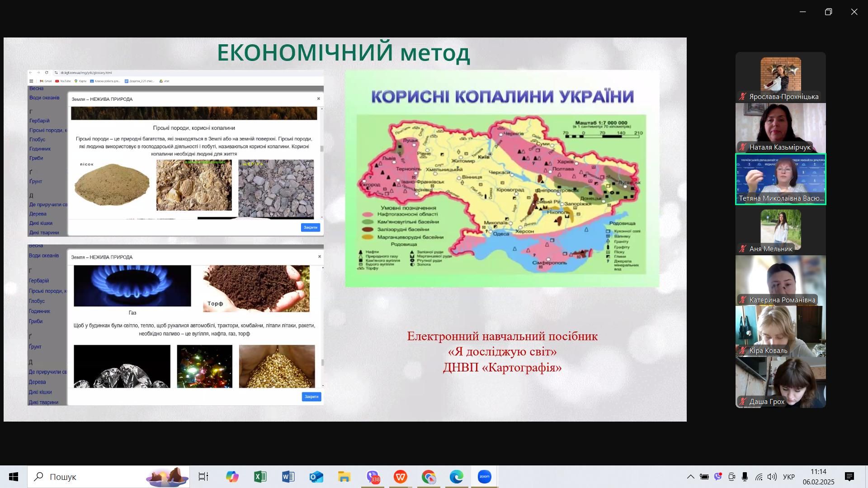The width and height of the screenshot is (868, 488).
Task: Click the browser reload icon in slide
Action: pyautogui.click(x=47, y=73)
